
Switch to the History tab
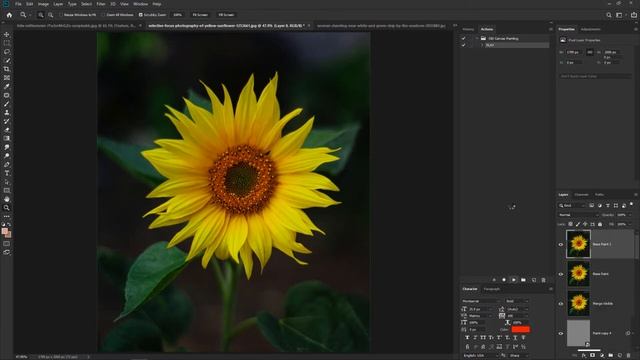pos(468,29)
